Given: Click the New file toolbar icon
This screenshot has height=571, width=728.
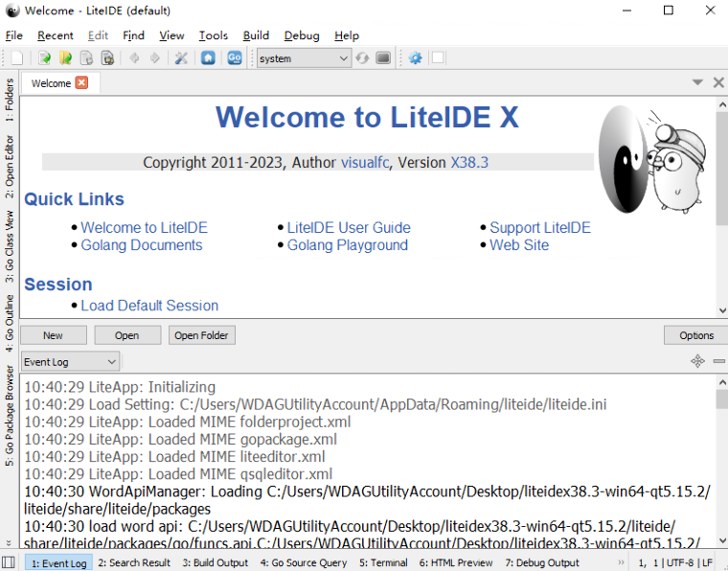Looking at the screenshot, I should coord(17,58).
